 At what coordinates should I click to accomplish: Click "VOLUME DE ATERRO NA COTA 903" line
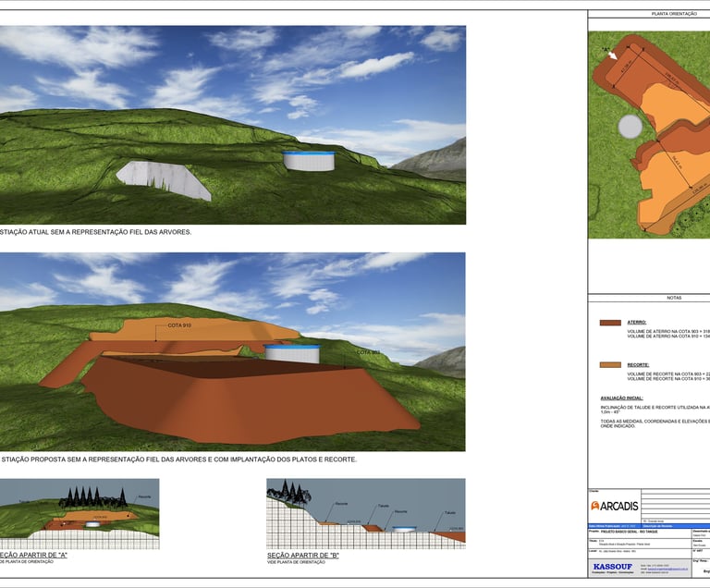click(668, 332)
